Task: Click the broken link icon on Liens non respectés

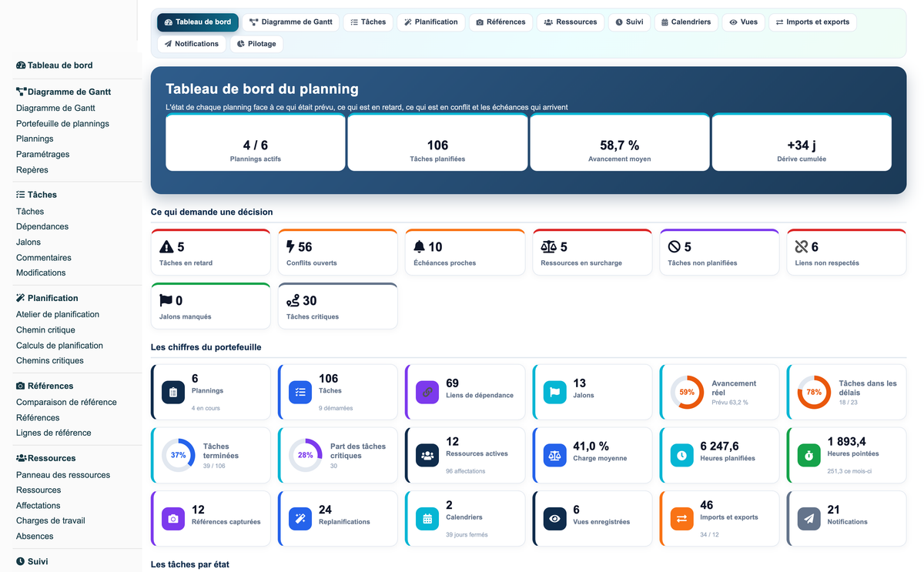Action: (x=802, y=247)
